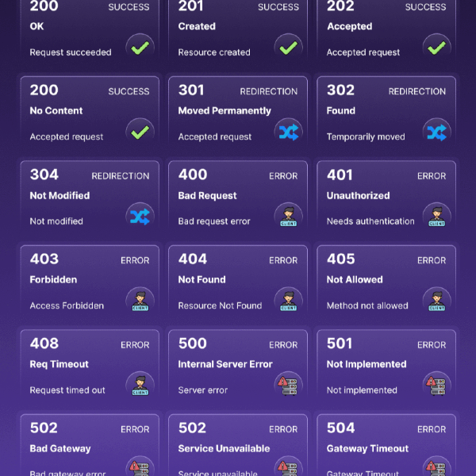Click the 504 Gateway Timeout heading

[x=367, y=448]
